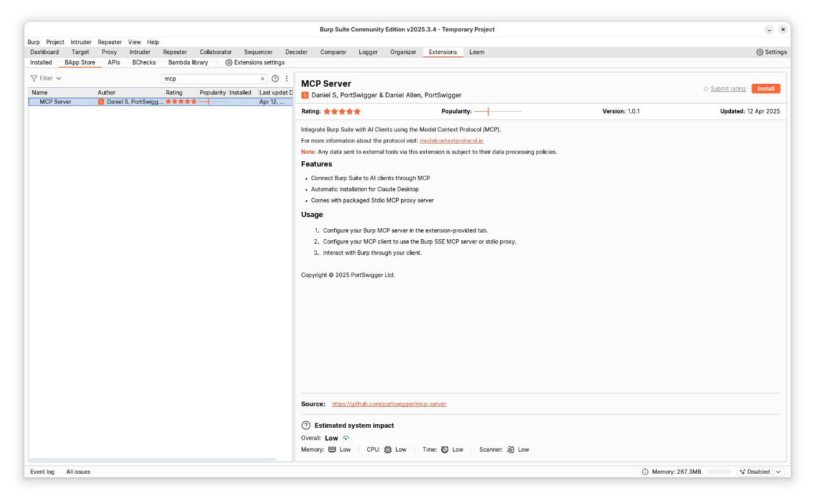This screenshot has width=815, height=504.
Task: Click the Overall Low gauge icon
Action: click(x=346, y=438)
